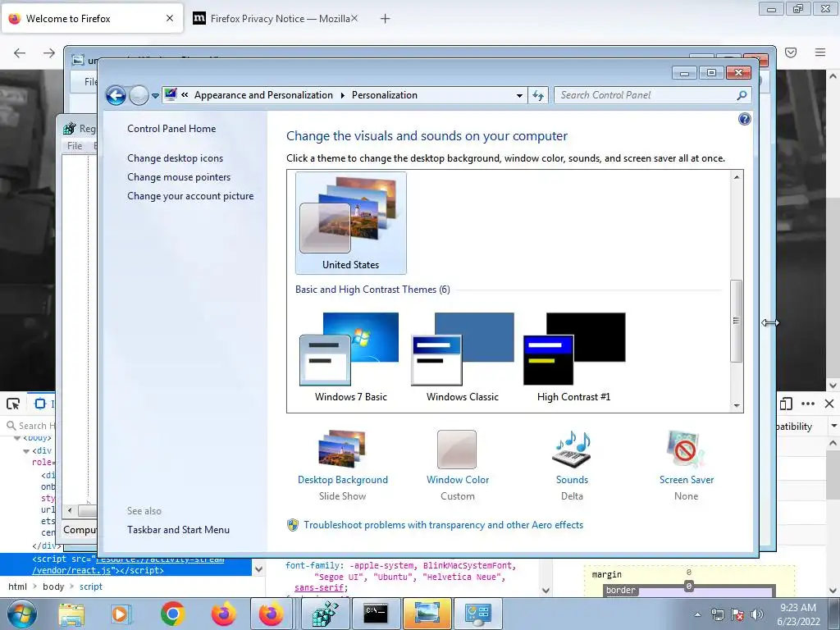Open the Control Panel help icon
Viewport: 840px width, 630px height.
(x=744, y=119)
